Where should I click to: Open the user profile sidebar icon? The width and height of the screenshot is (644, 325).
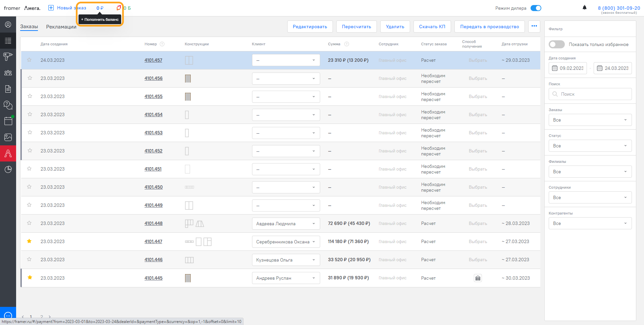pos(8,25)
